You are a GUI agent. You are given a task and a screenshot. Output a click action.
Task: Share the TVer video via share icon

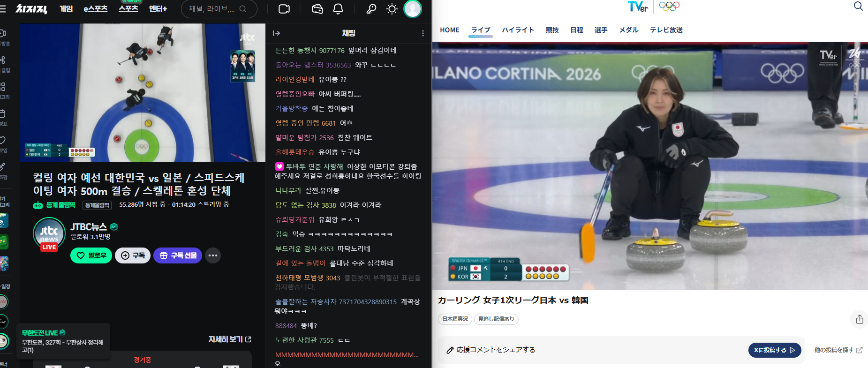(860, 319)
